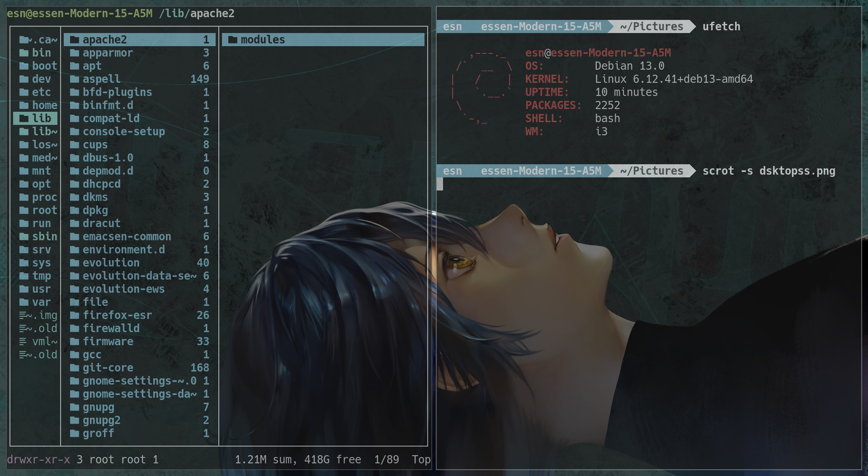Select the dhcpcd directory

[x=140, y=184]
